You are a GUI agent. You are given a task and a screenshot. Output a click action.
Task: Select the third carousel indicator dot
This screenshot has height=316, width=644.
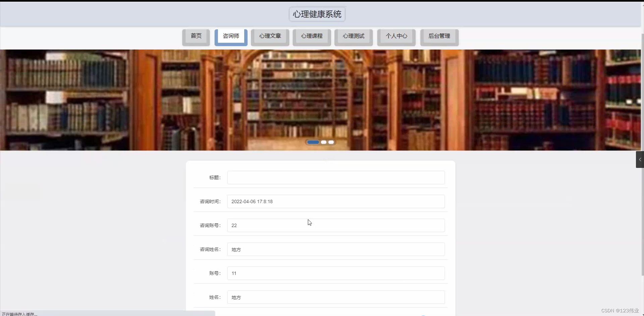tap(331, 142)
